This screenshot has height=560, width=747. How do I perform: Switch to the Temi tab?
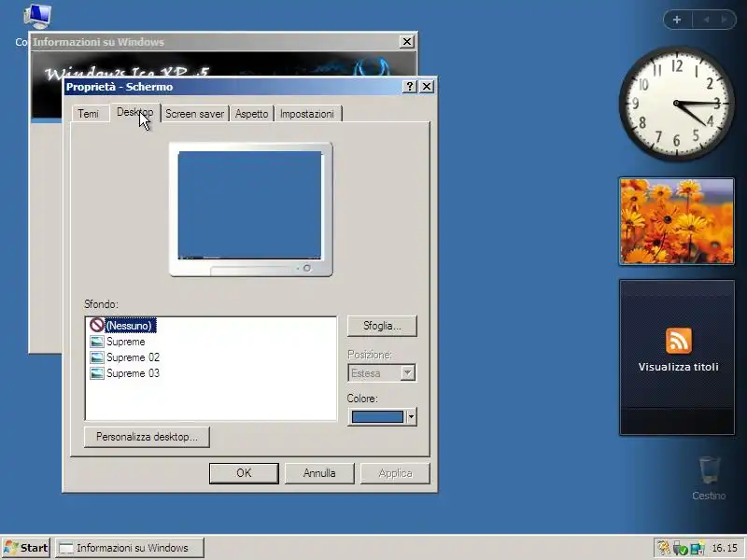(x=88, y=114)
